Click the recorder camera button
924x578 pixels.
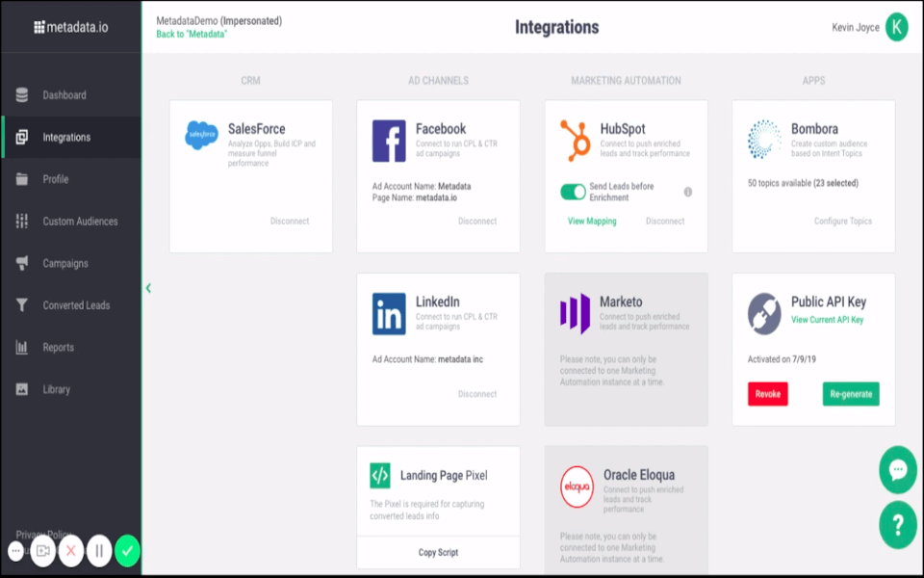coord(43,551)
